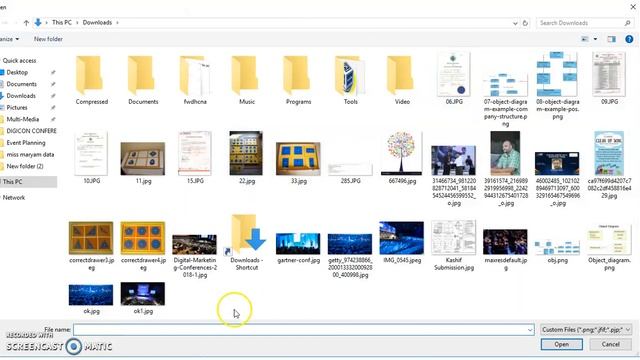Select the ok.jpg file
640x360 pixels.
(91, 299)
